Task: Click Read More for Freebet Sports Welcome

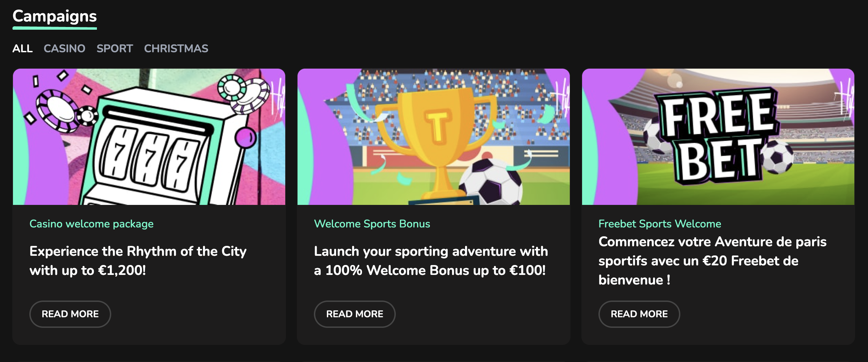Action: [x=639, y=314]
